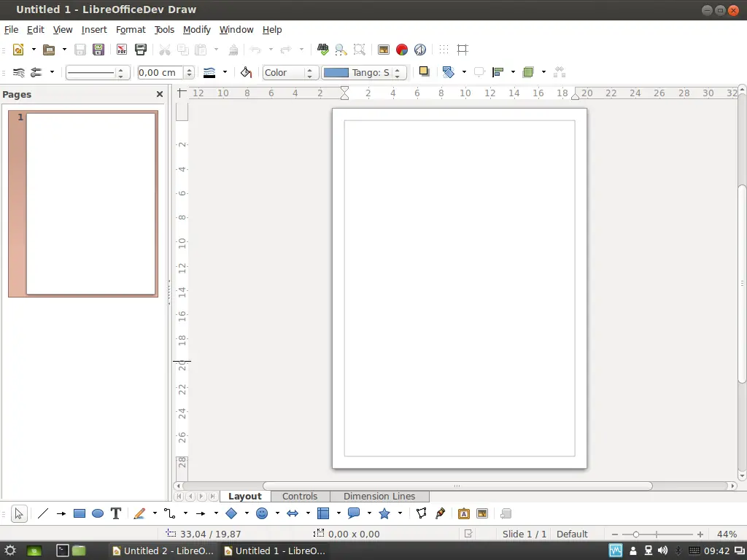This screenshot has width=747, height=560.
Task: Select the Curve pencil tool
Action: pyautogui.click(x=139, y=514)
